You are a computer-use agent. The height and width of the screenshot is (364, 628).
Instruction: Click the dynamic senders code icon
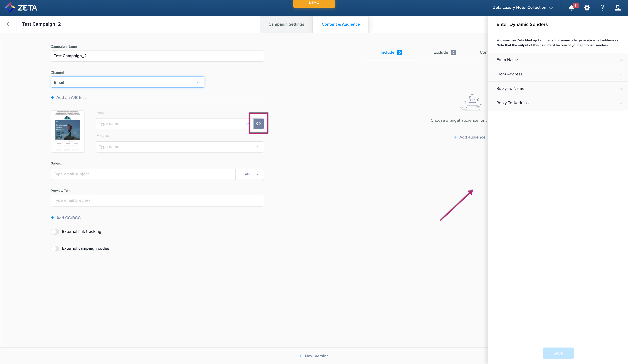click(258, 124)
